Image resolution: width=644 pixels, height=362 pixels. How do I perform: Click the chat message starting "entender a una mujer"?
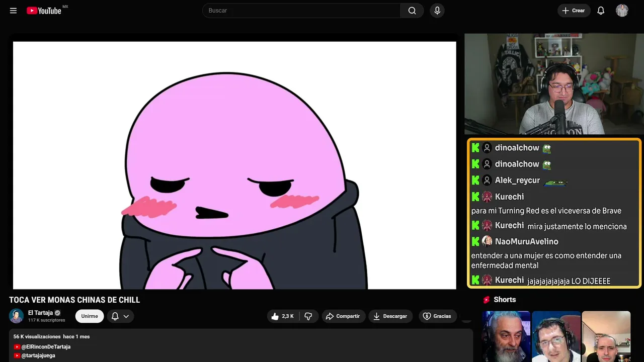point(546,260)
